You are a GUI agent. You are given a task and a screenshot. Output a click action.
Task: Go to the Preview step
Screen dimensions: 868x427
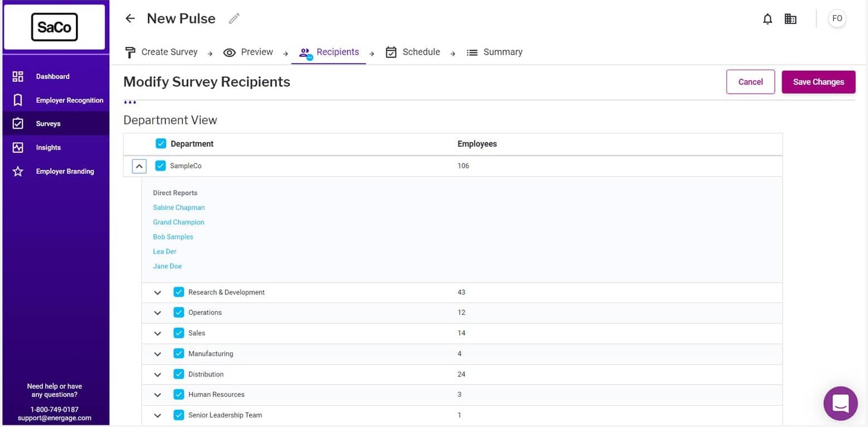[x=248, y=52]
